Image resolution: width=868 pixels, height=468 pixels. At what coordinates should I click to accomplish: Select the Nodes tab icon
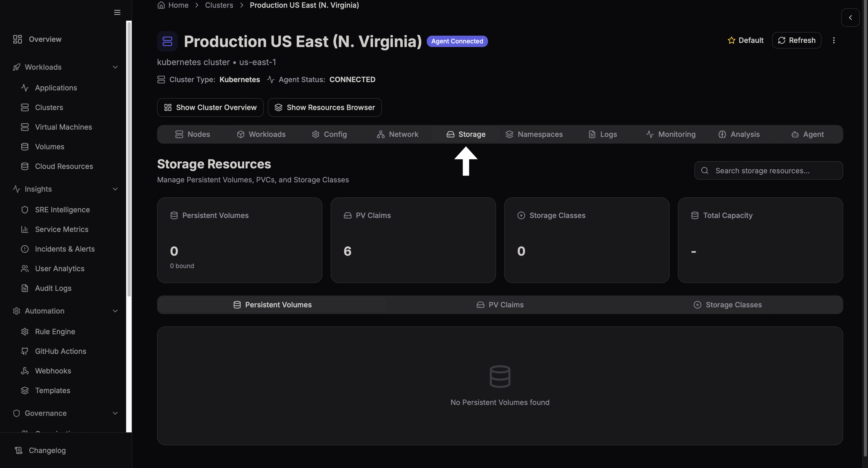179,134
